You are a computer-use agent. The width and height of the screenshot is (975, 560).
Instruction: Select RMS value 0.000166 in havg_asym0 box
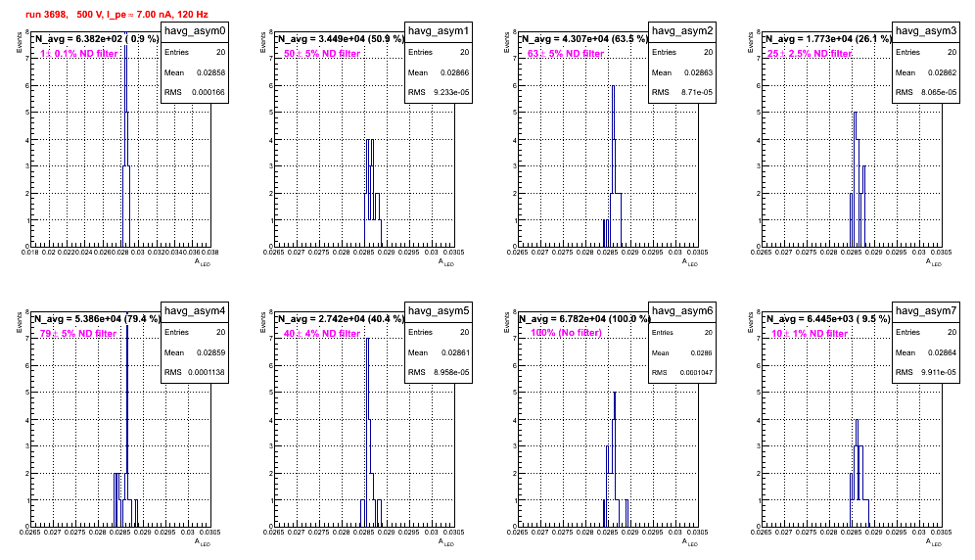[209, 93]
